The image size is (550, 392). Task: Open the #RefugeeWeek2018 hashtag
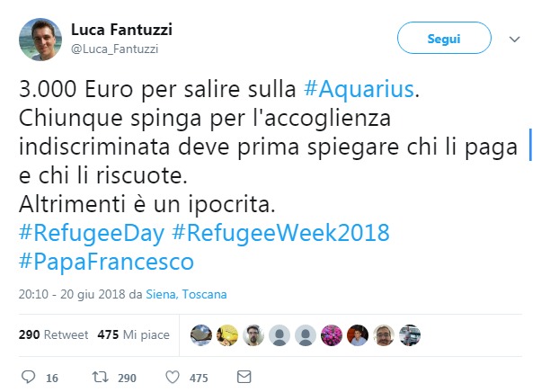(280, 233)
